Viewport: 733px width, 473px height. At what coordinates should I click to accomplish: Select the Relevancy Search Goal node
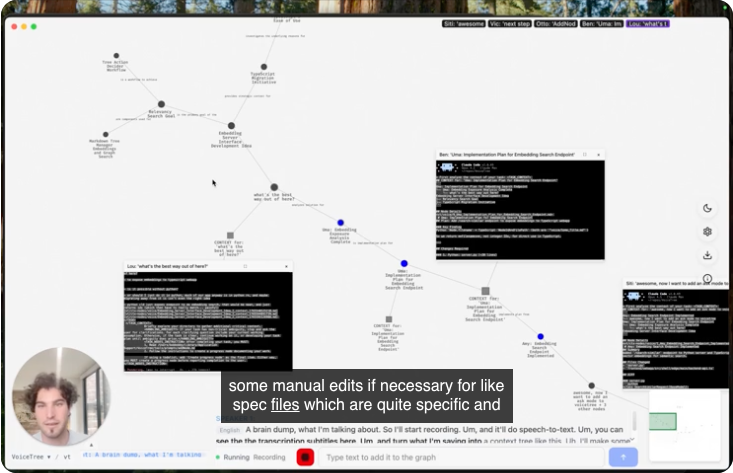[x=161, y=104]
